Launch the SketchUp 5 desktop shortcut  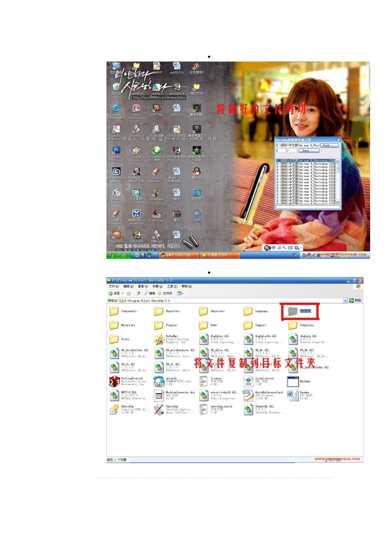point(136,131)
